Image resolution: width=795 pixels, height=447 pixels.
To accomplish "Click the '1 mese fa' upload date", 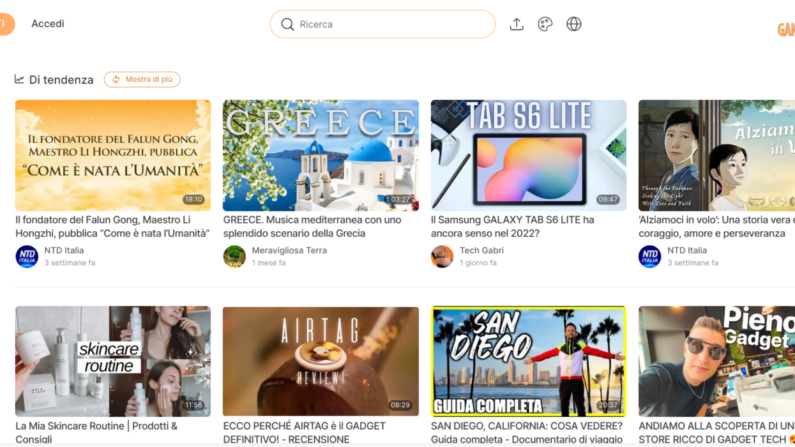I will 269,263.
